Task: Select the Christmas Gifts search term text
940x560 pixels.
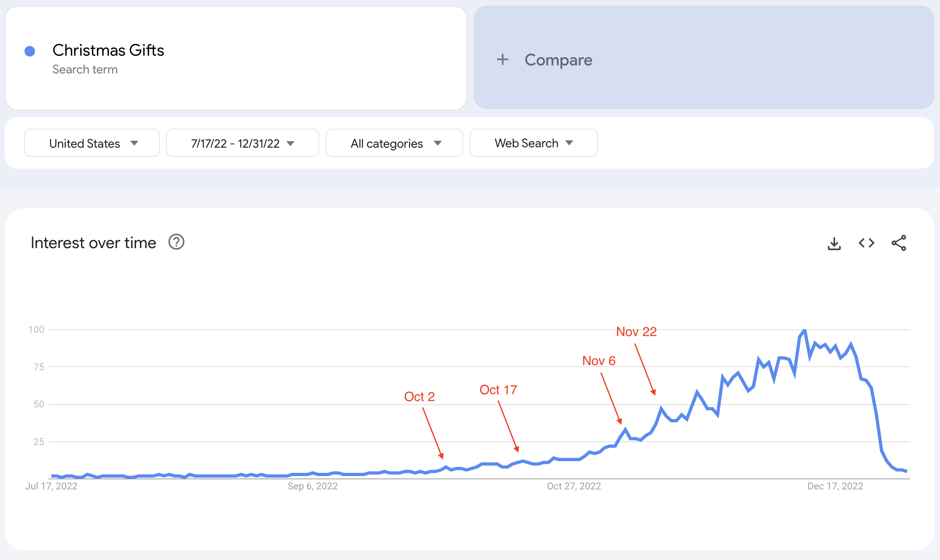Action: (x=108, y=50)
